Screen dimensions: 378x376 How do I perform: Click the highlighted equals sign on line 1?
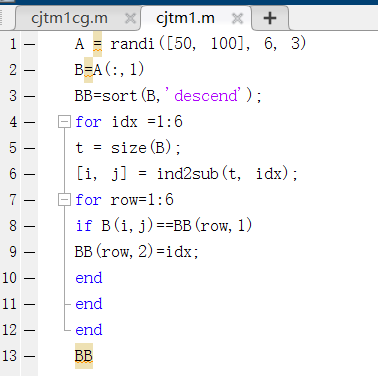click(x=97, y=44)
